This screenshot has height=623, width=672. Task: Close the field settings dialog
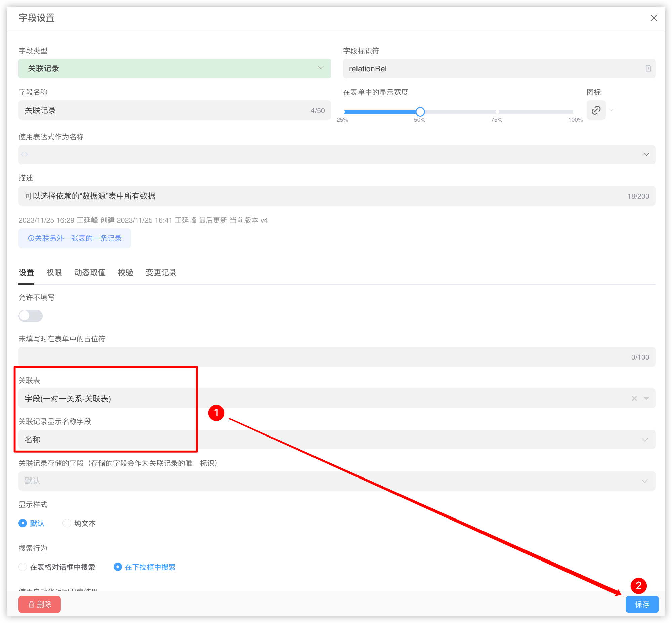[x=654, y=18]
